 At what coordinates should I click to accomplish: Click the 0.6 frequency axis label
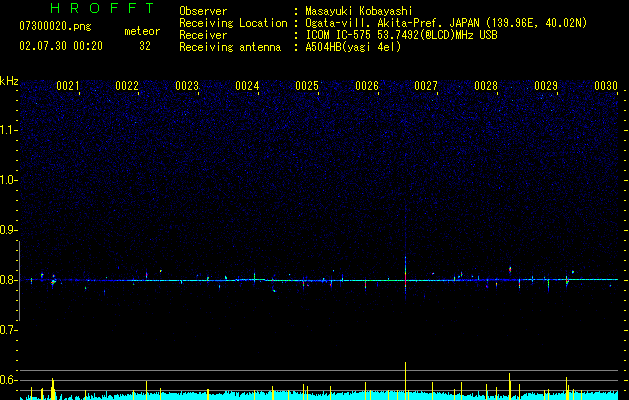click(x=8, y=380)
